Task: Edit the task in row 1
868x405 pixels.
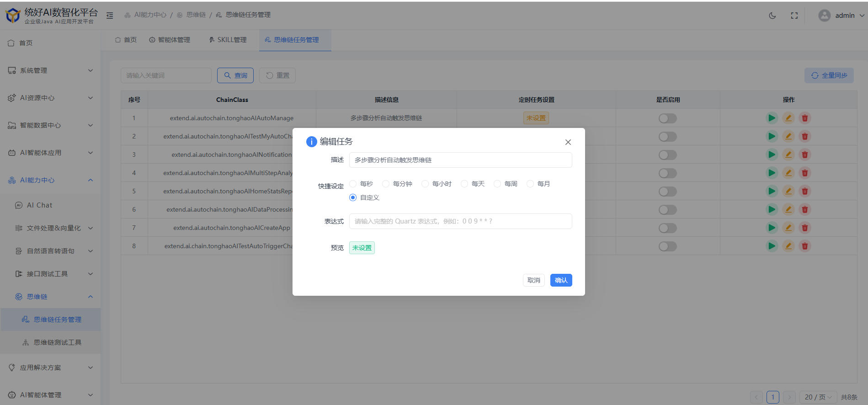Action: point(788,118)
